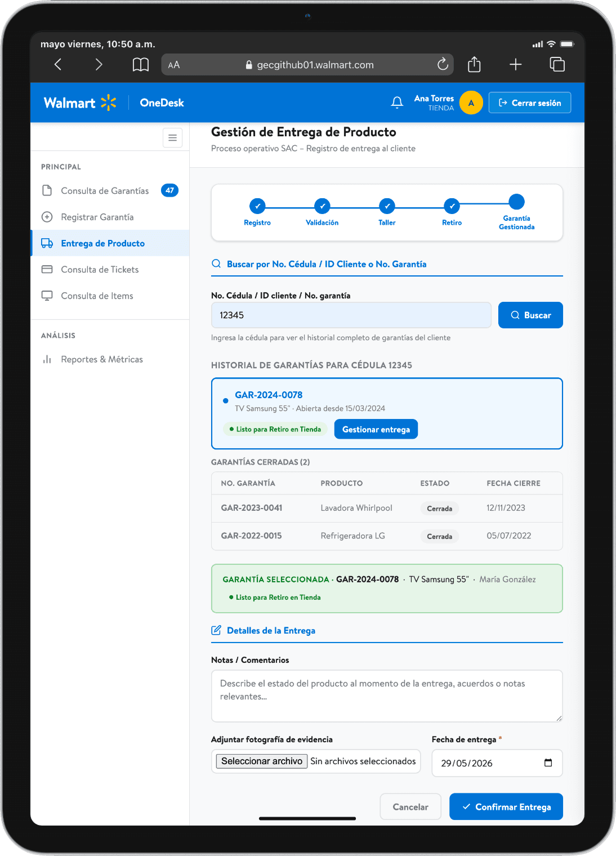Click the card icon beside Consulta de Tickets

[x=47, y=269]
